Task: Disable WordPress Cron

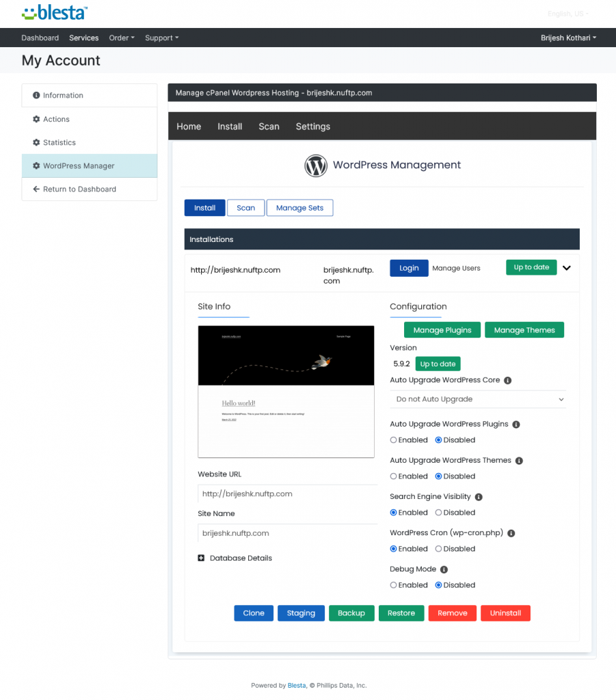Action: point(438,549)
